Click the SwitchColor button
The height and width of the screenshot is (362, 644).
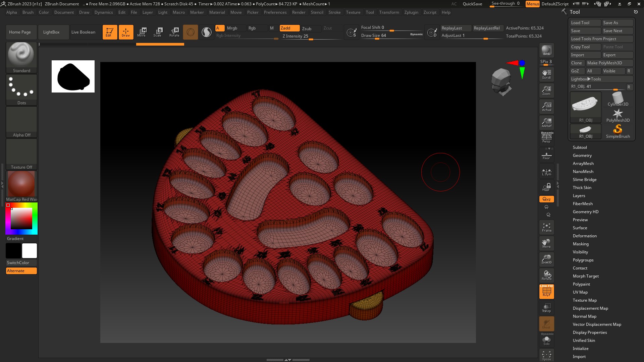pos(21,263)
